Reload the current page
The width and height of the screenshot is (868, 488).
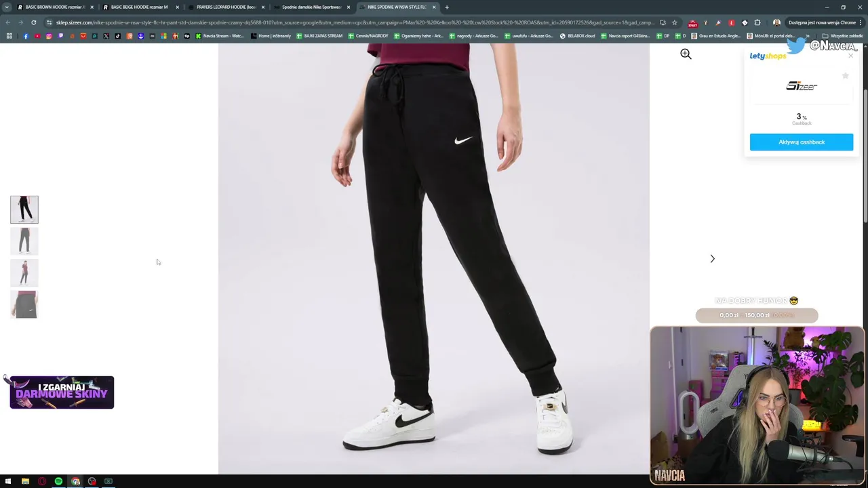pyautogui.click(x=33, y=22)
